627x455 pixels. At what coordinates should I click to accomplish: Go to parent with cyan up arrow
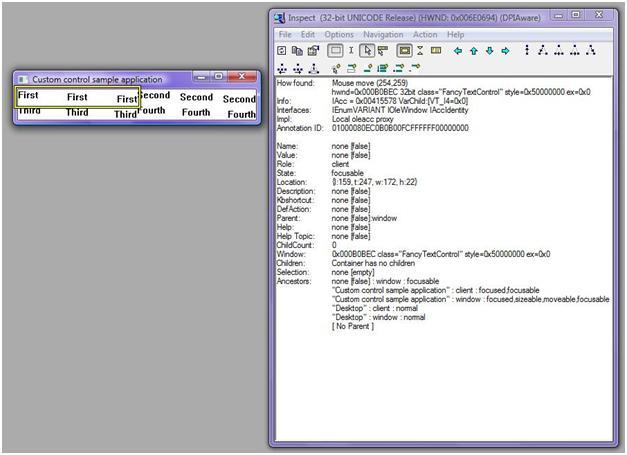[x=474, y=51]
